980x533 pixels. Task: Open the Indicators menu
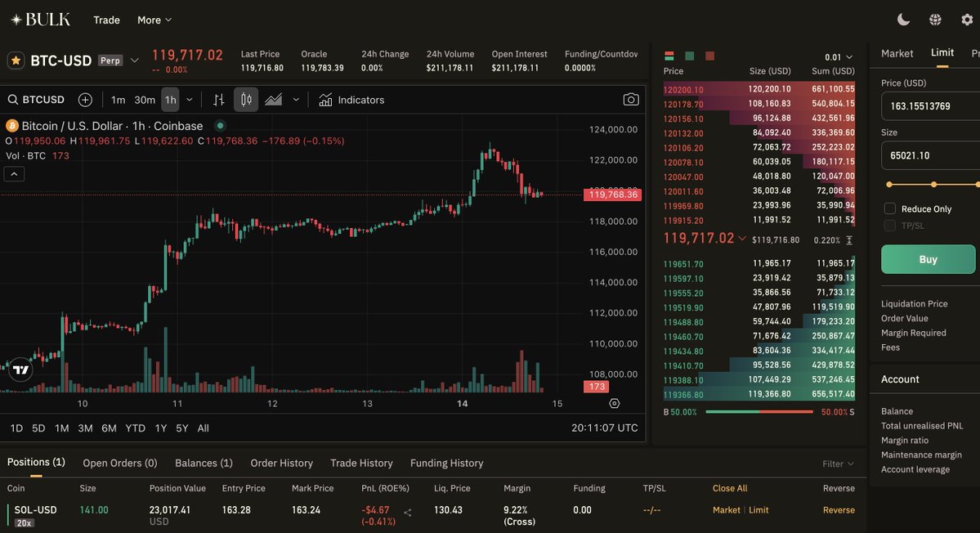pos(351,100)
